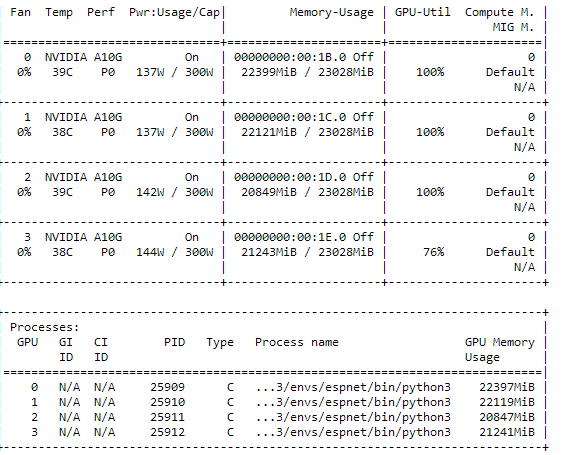Click the 'Fan' column header
Screen dimensions: 563x455
pos(20,12)
